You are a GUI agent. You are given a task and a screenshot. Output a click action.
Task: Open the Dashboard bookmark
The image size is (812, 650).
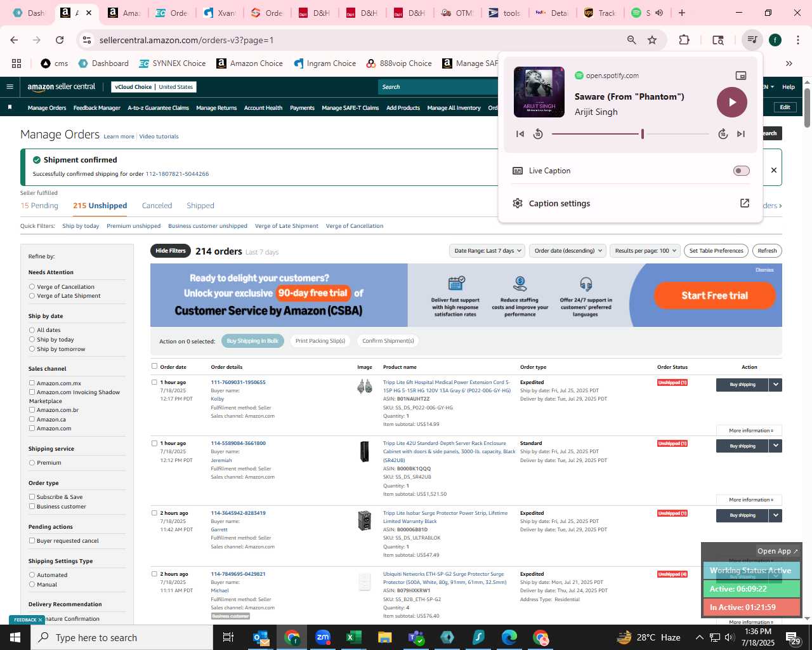click(103, 63)
